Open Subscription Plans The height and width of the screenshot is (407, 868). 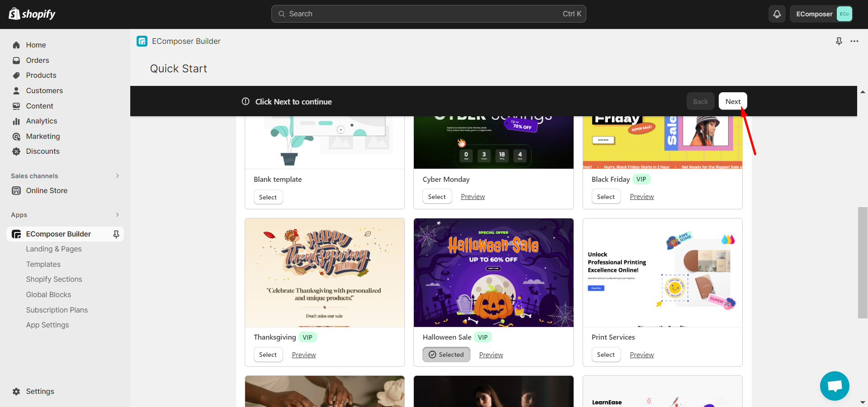(57, 310)
